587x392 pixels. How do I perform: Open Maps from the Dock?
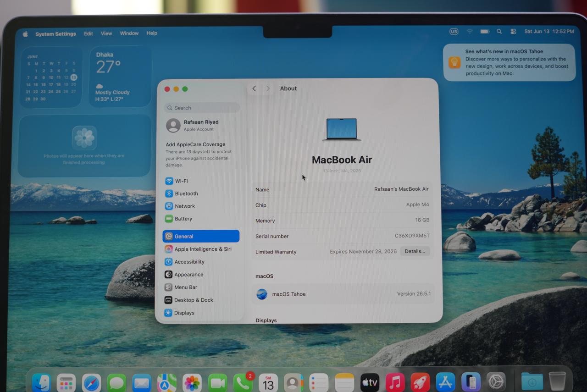(x=167, y=382)
